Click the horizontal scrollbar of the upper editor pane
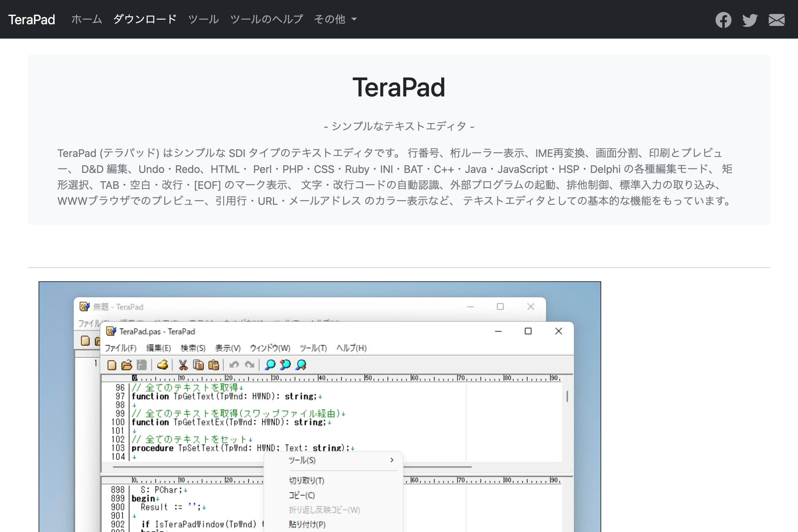798x532 pixels. click(292, 466)
